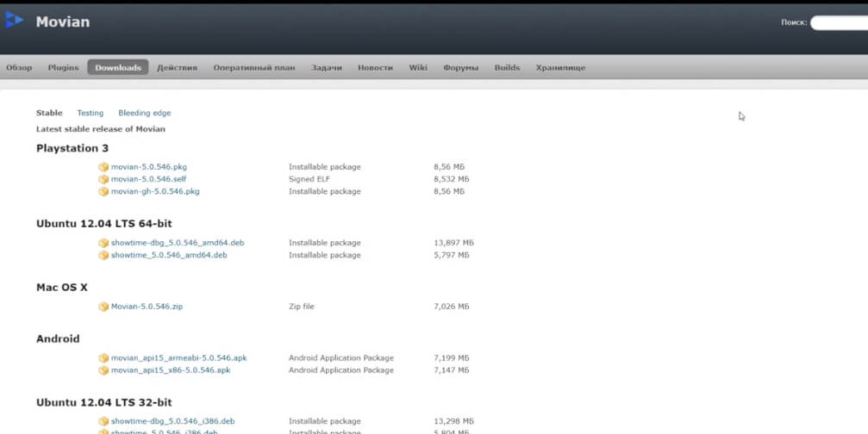The width and height of the screenshot is (868, 434).
Task: Open the Plugins tab
Action: [x=63, y=67]
